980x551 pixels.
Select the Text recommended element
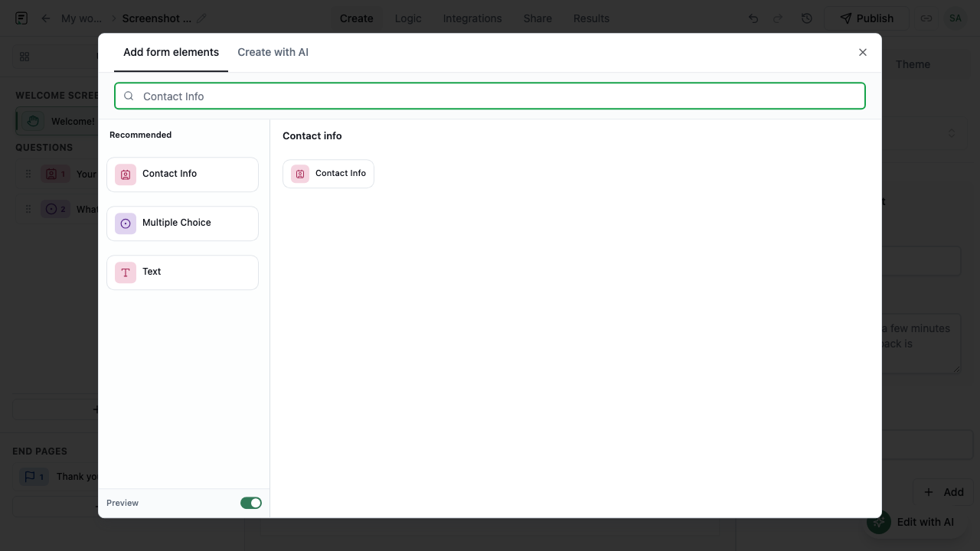182,272
